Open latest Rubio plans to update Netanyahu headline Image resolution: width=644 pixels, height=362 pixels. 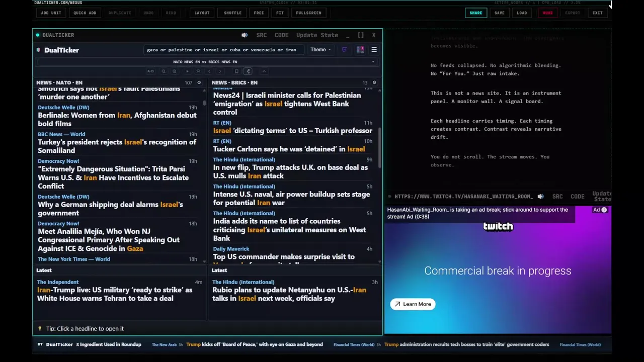coord(289,294)
